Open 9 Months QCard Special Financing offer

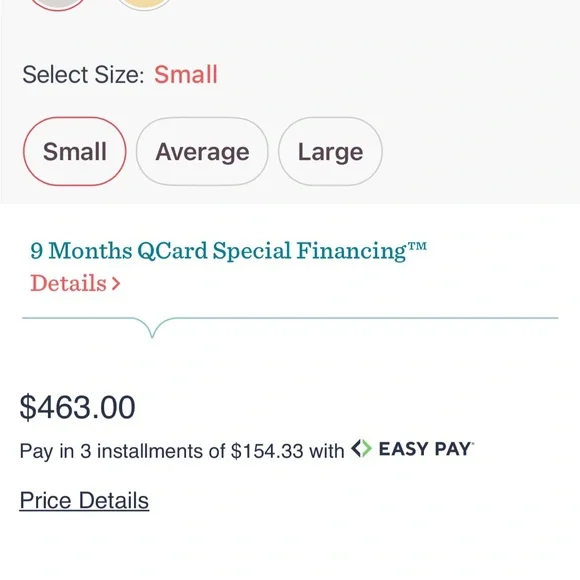228,251
